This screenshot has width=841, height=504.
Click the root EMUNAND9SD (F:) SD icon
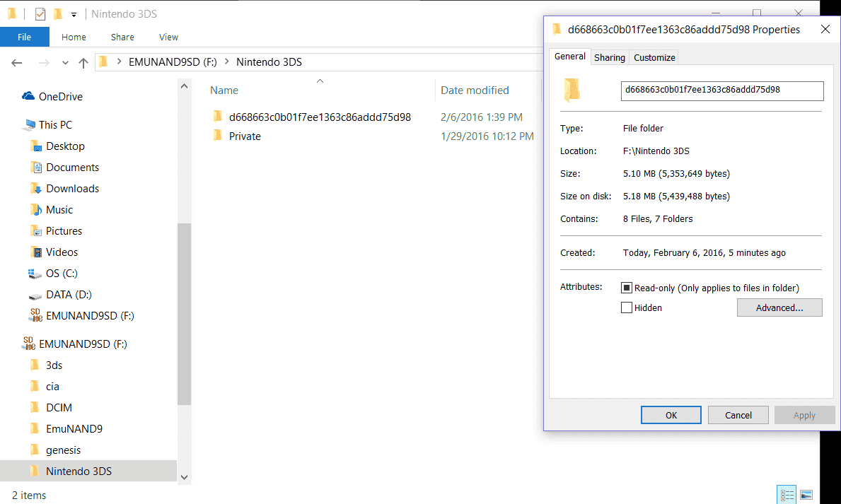28,344
